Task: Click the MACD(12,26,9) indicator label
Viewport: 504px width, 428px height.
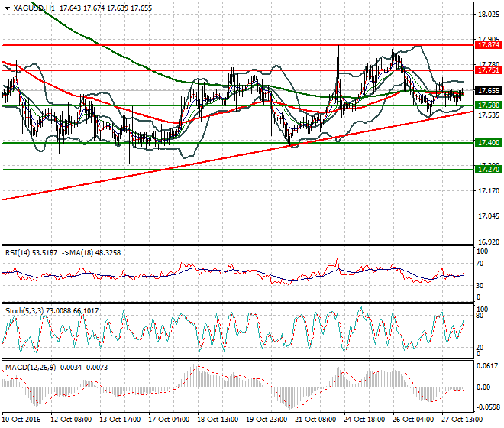Action: 29,368
